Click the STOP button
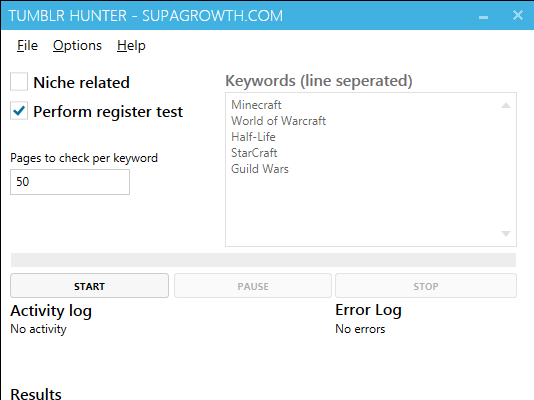This screenshot has height=400, width=534. (426, 286)
